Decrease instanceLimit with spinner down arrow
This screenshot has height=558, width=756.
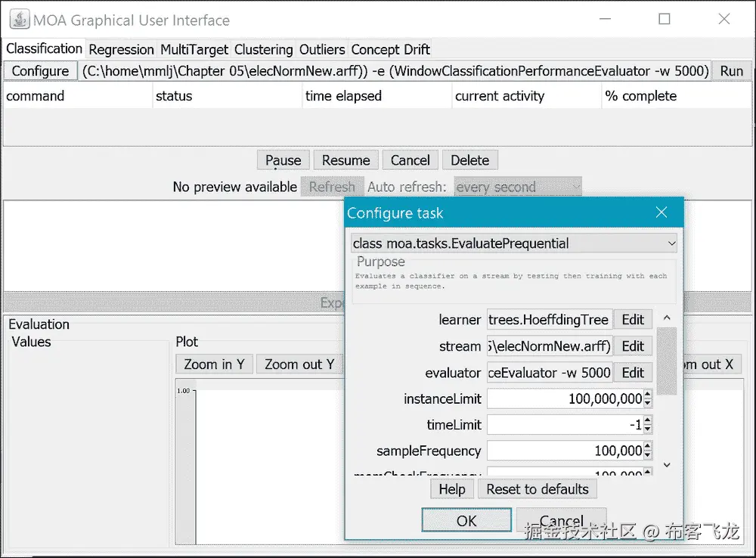pyautogui.click(x=648, y=403)
